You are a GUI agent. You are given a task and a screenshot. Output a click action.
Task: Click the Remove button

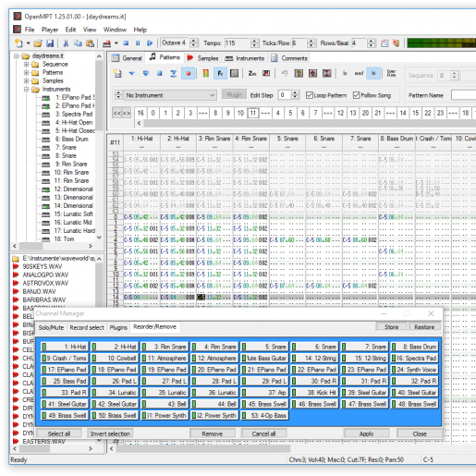213,433
